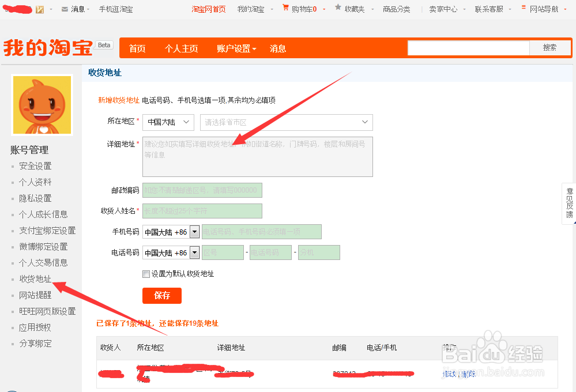Click the 详细地址 text area
576x392 pixels.
[258, 156]
